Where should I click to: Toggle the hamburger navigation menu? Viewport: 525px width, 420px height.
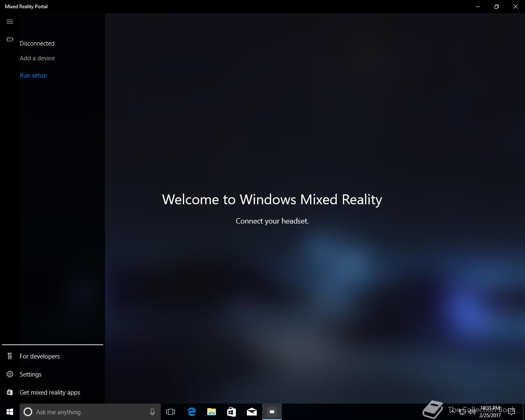(x=10, y=21)
